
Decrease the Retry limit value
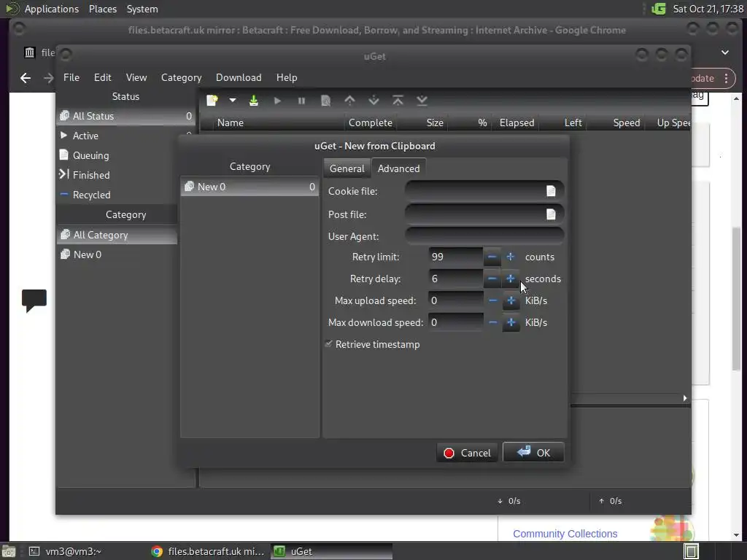[x=492, y=257]
